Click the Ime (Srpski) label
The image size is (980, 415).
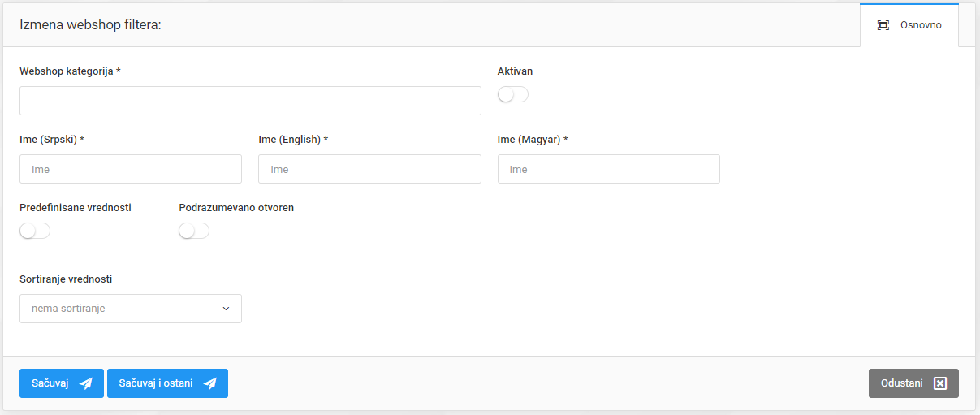52,140
